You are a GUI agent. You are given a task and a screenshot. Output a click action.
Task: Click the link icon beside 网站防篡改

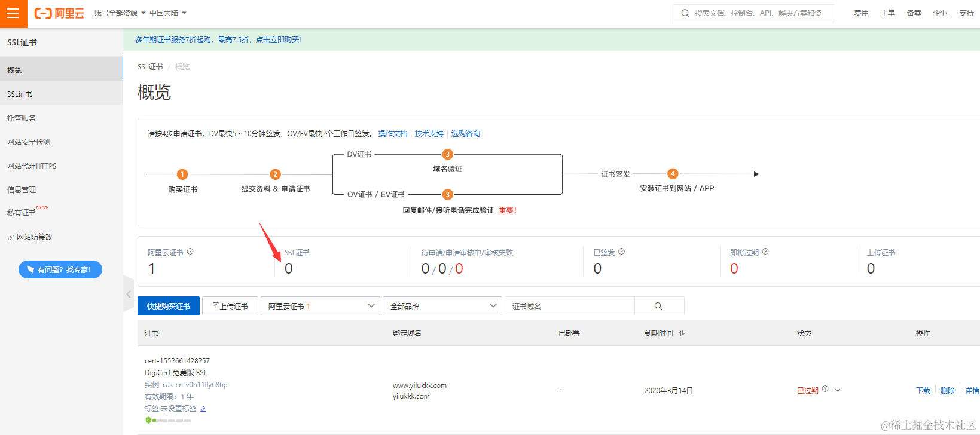(x=11, y=237)
